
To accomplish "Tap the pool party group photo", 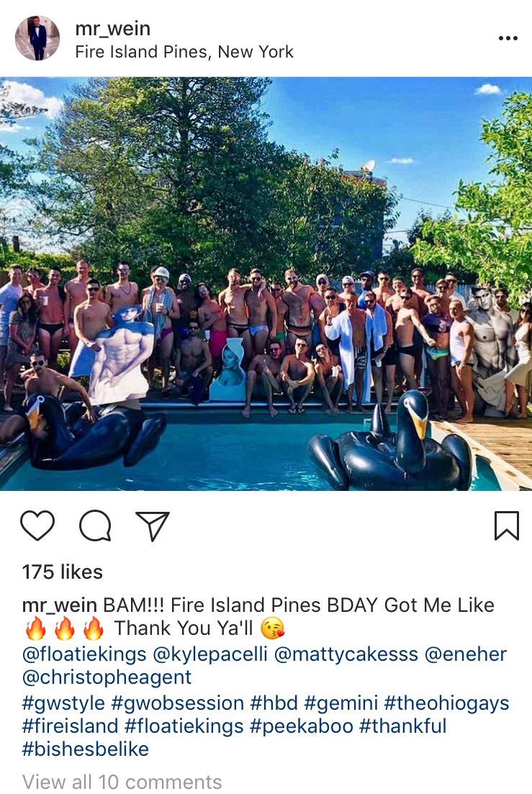I will [x=266, y=284].
